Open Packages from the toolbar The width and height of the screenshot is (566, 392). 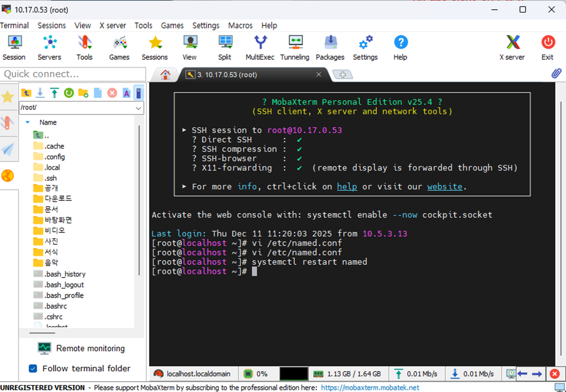330,48
